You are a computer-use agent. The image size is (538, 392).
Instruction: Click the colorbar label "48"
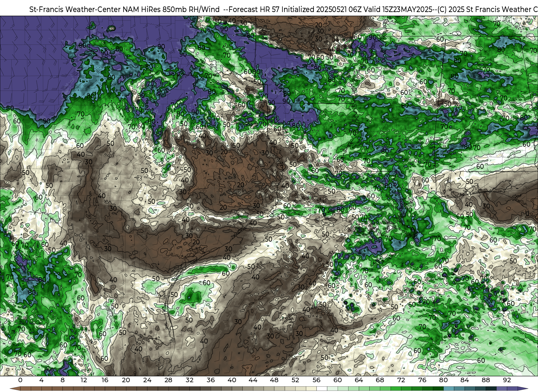click(x=274, y=380)
